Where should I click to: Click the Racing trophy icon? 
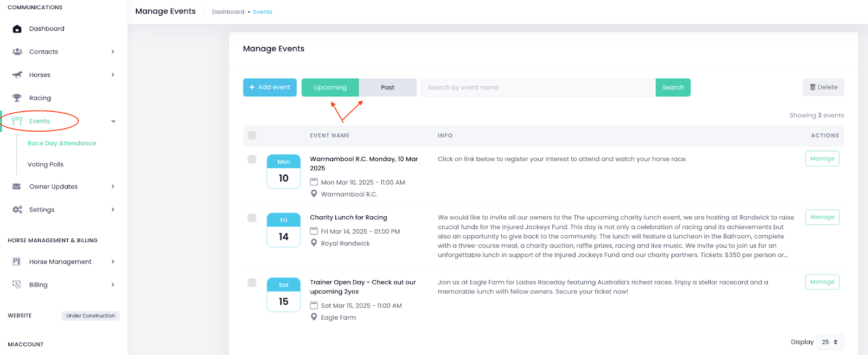(17, 98)
